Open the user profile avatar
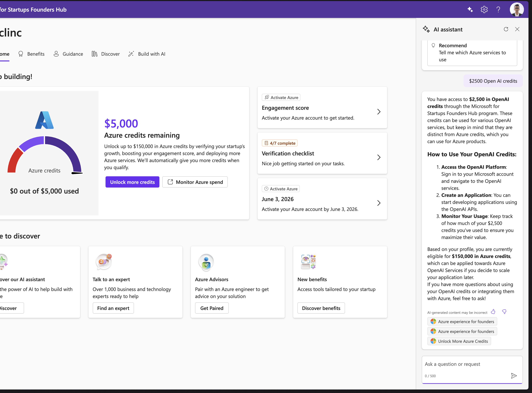Image resolution: width=532 pixels, height=393 pixels. coord(517,9)
